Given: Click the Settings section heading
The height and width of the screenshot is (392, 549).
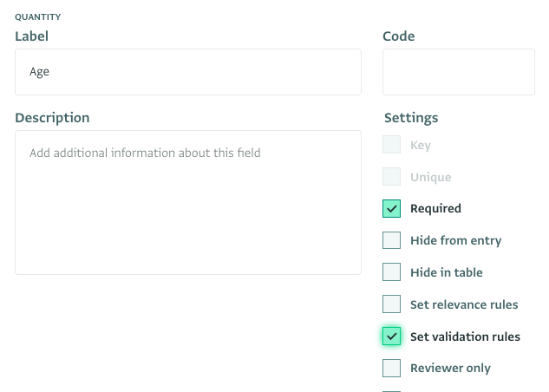Looking at the screenshot, I should click(x=411, y=118).
